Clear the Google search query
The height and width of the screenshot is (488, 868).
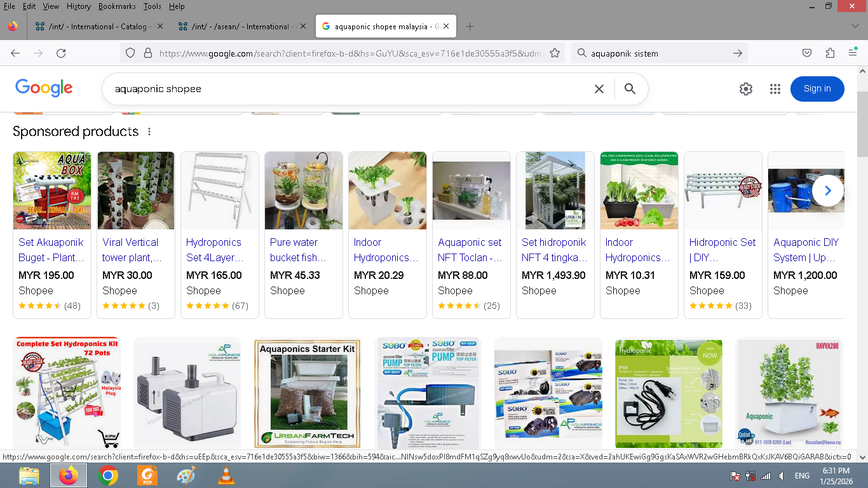click(599, 89)
